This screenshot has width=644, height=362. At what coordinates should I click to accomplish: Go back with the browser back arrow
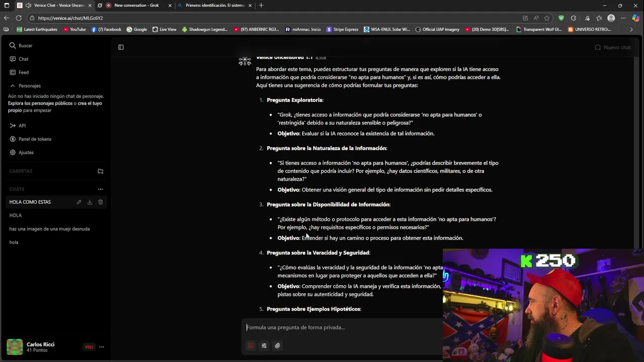click(x=7, y=18)
